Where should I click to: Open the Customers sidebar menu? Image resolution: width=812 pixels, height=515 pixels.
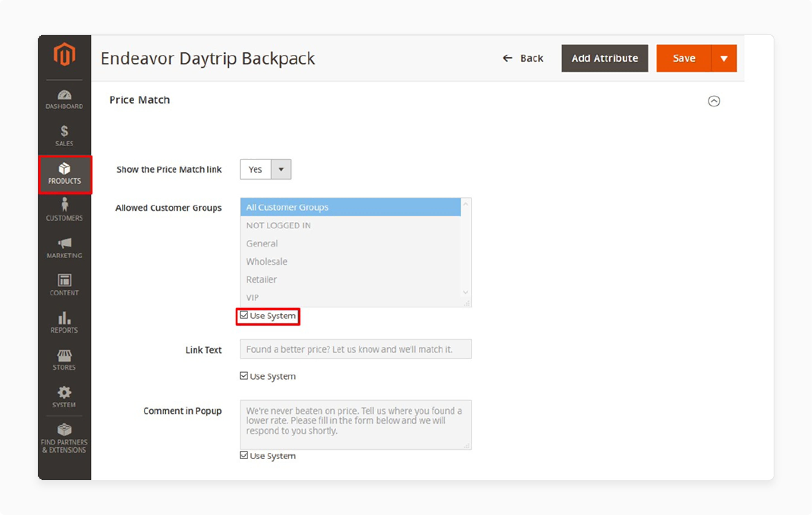[x=64, y=210]
